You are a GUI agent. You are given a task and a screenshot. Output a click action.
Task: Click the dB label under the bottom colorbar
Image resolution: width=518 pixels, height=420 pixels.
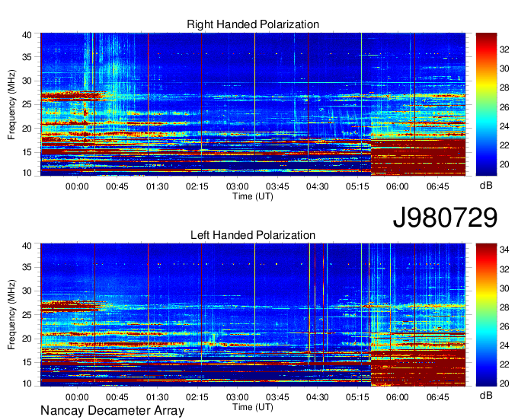click(x=486, y=395)
